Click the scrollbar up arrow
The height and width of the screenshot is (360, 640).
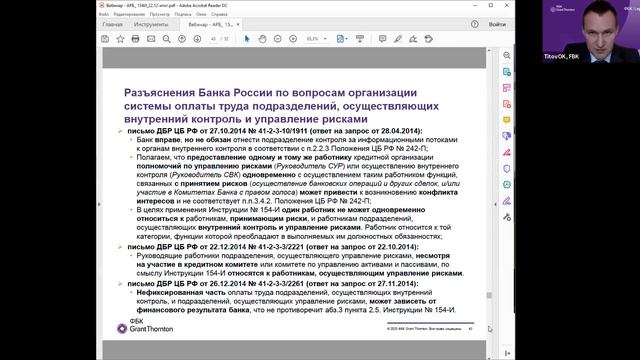point(489,50)
